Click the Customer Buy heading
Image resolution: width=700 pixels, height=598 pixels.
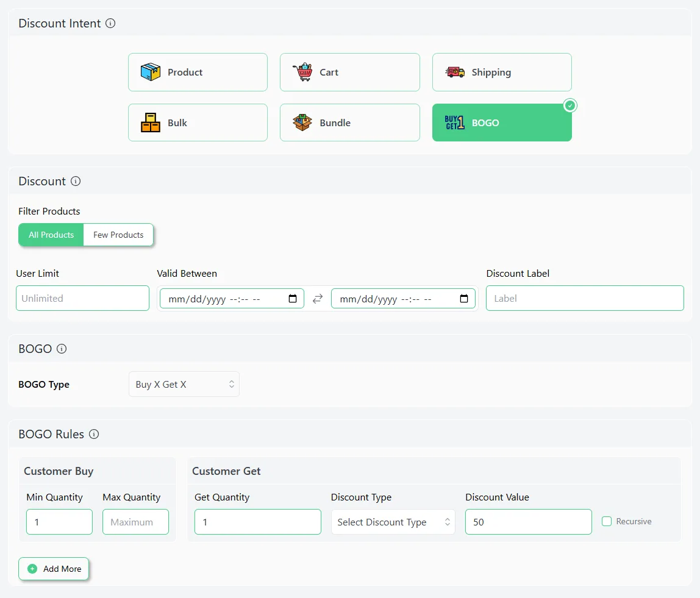point(59,471)
